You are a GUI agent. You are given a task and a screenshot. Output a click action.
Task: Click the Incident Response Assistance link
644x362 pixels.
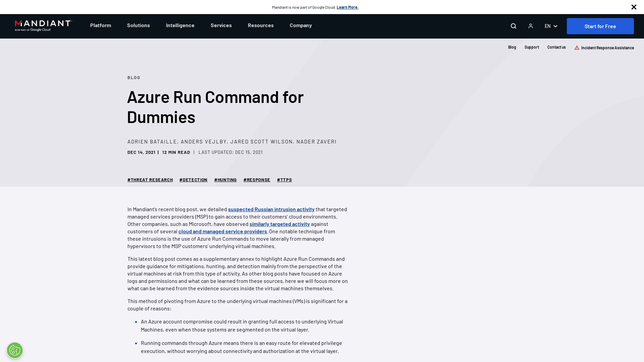tap(604, 48)
